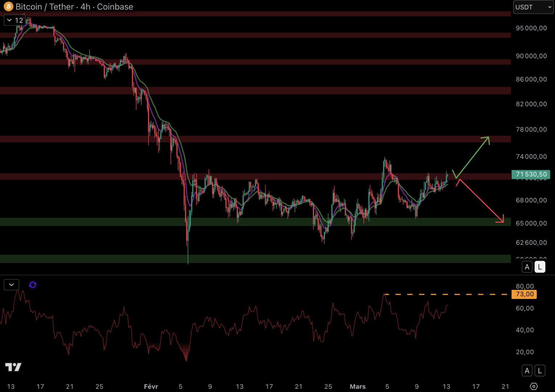Click the orange 73,00 level label
This screenshot has width=555, height=392.
point(524,294)
